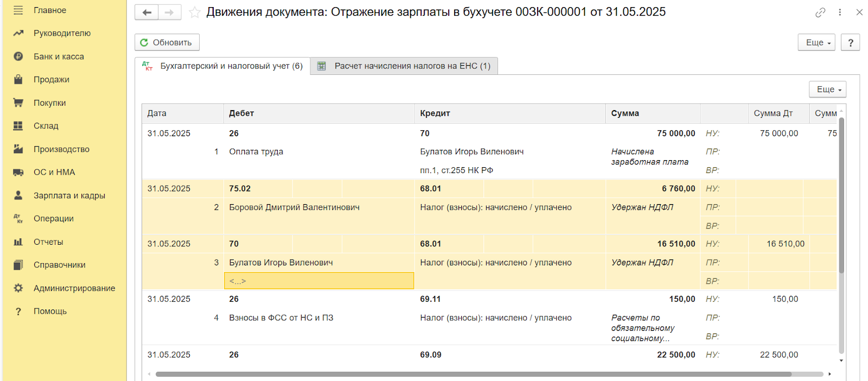
Task: Click the forward arrow navigation button
Action: point(170,12)
